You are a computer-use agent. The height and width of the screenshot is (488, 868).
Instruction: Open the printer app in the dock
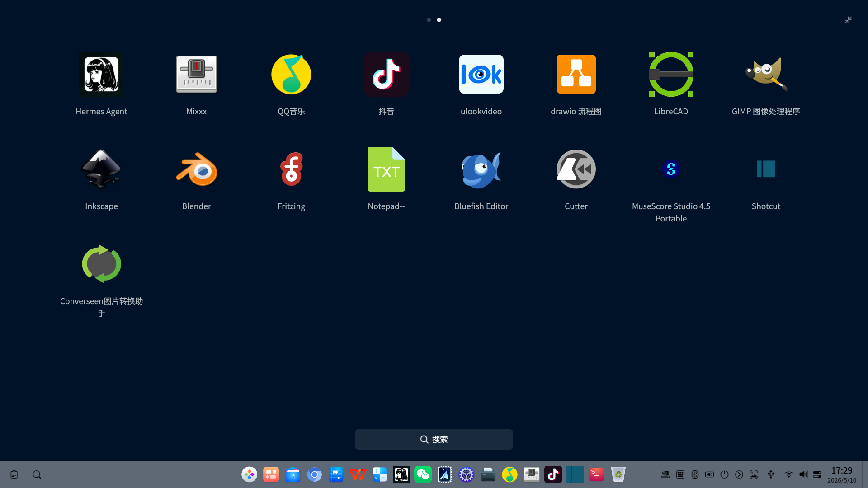point(488,474)
